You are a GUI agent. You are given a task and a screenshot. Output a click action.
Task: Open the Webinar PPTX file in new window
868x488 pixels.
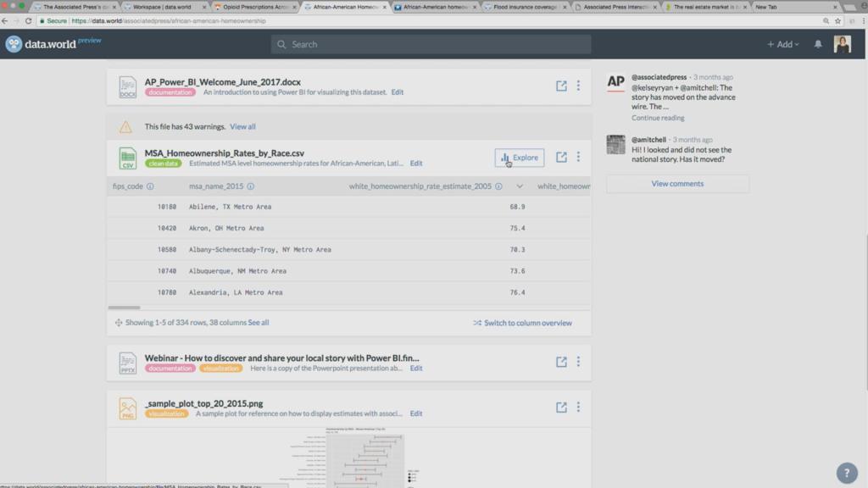[x=561, y=362]
